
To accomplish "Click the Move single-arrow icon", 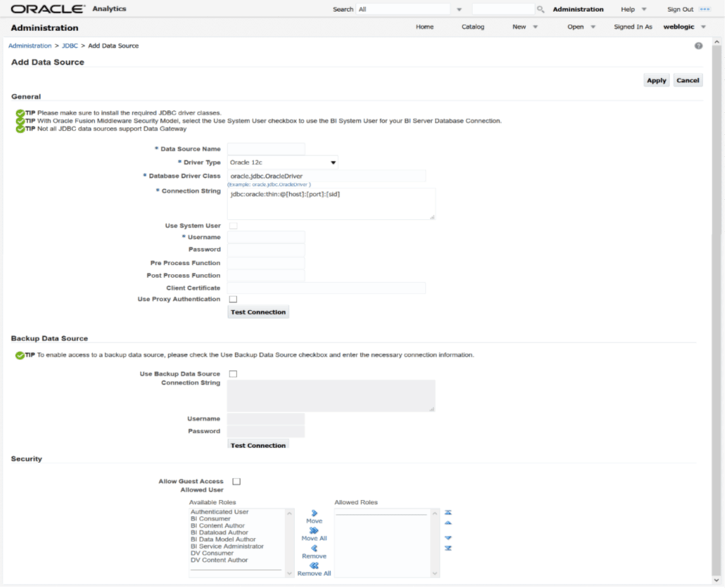I will pos(314,513).
